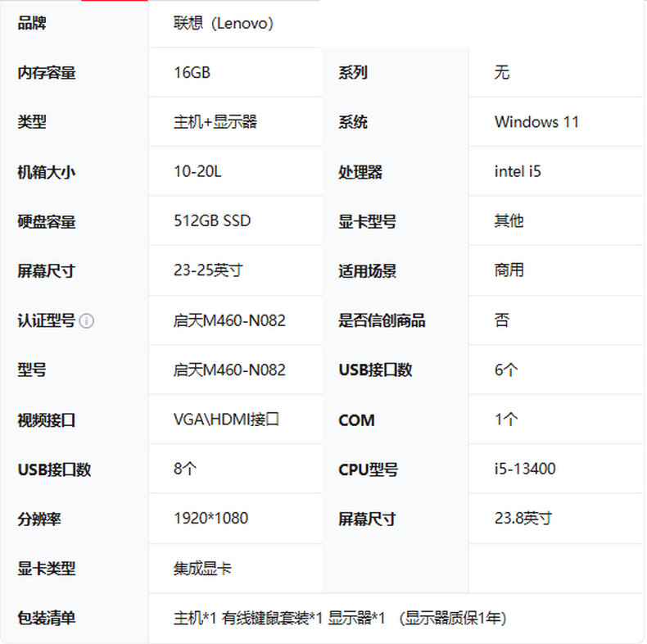This screenshot has height=644, width=647.
Task: Click the 处理器 label
Action: pos(360,172)
